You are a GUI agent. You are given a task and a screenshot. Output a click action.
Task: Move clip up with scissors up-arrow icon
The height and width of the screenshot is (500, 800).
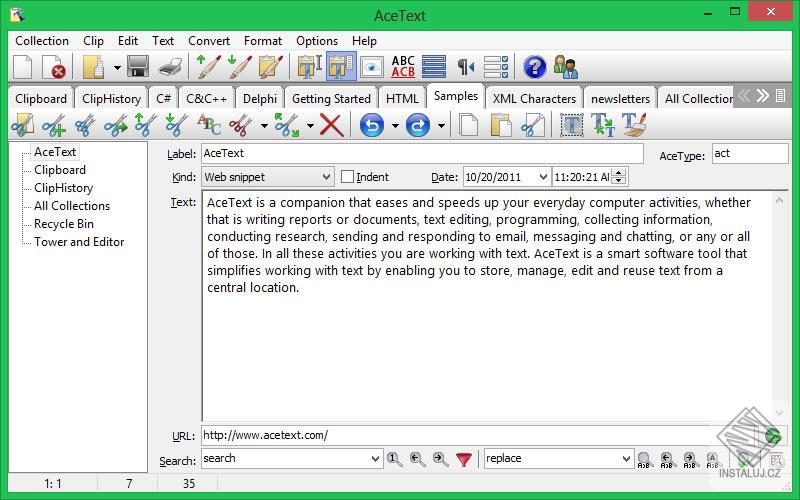pyautogui.click(x=145, y=125)
